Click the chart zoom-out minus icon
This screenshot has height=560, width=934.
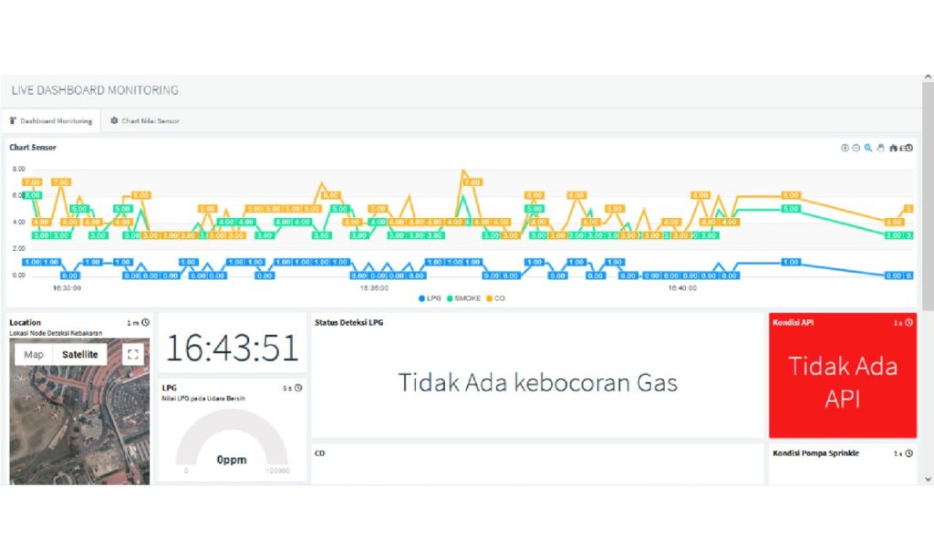tap(856, 148)
